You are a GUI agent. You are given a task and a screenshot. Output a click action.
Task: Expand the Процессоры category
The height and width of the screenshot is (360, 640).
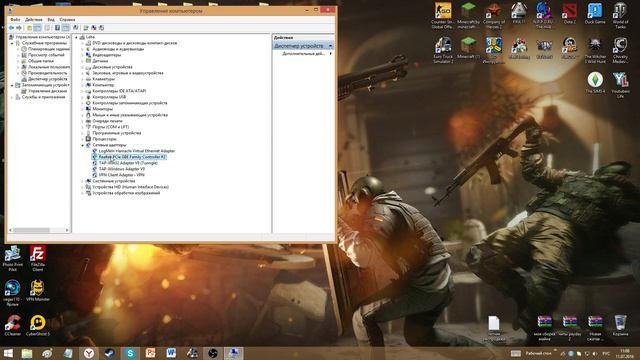(x=82, y=139)
